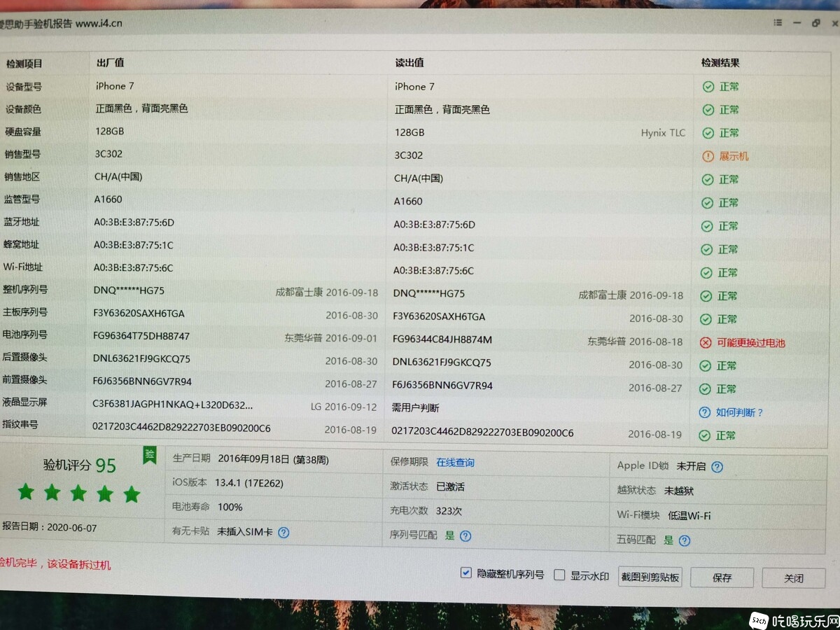Click the help icon next to 未插入SIM卡
The height and width of the screenshot is (630, 840).
pyautogui.click(x=283, y=532)
